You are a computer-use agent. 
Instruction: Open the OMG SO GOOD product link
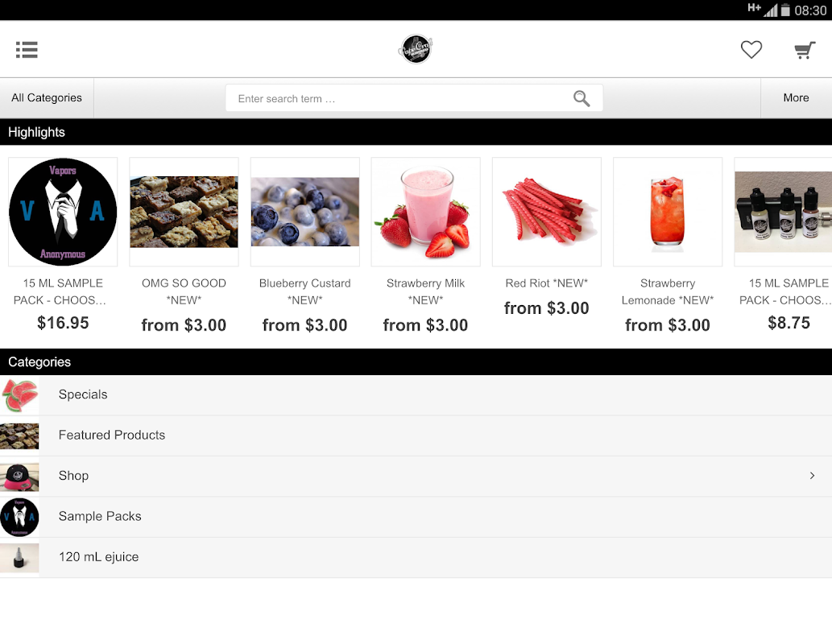pos(184,291)
